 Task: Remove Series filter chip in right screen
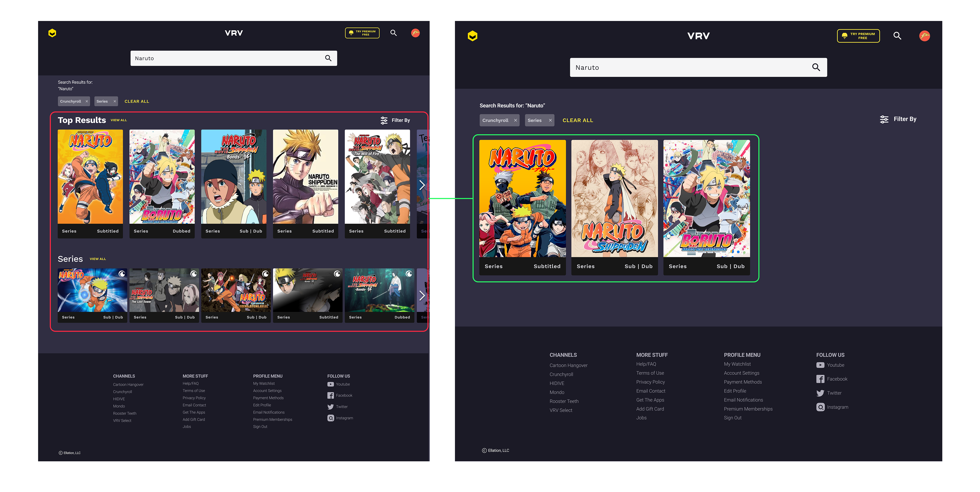point(550,120)
